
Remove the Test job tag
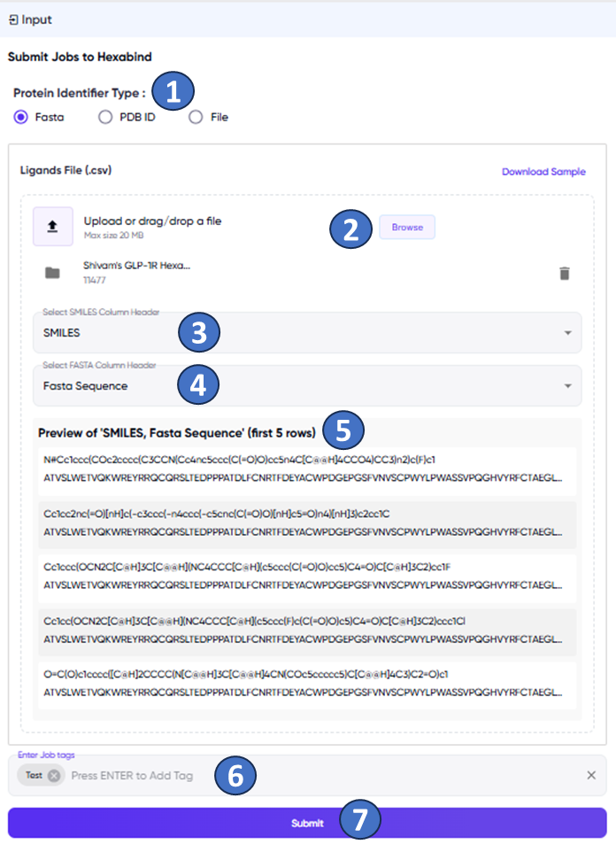(54, 776)
